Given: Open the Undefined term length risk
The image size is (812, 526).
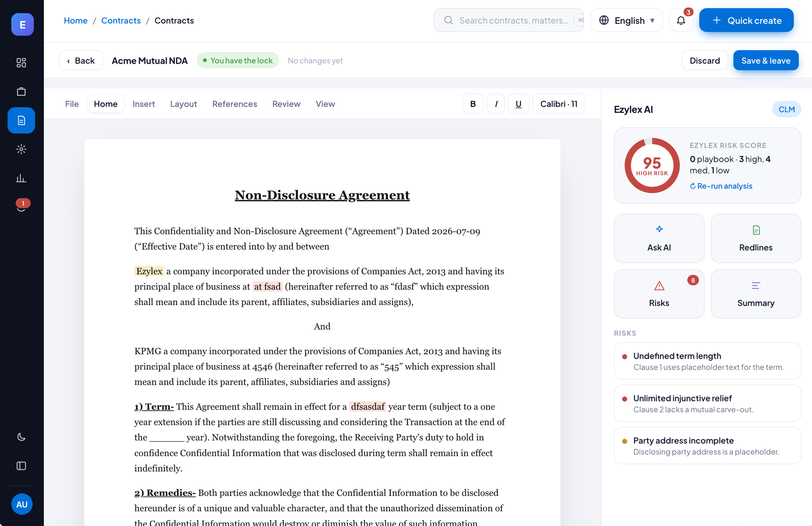Looking at the screenshot, I should tap(707, 361).
